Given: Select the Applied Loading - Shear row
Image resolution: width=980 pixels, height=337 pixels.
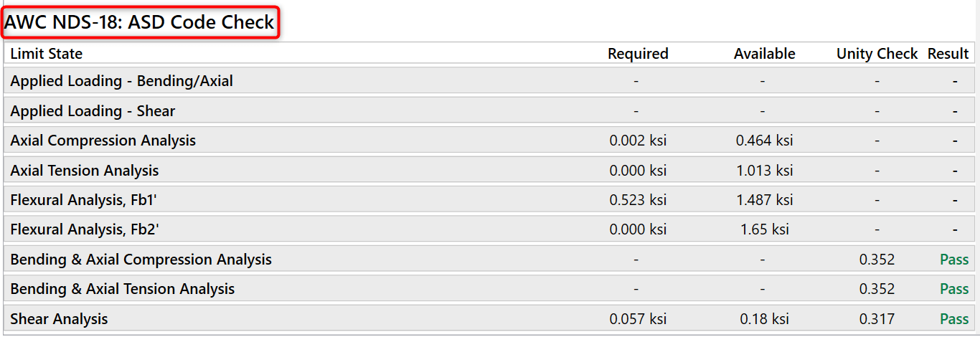Looking at the screenshot, I should click(93, 111).
